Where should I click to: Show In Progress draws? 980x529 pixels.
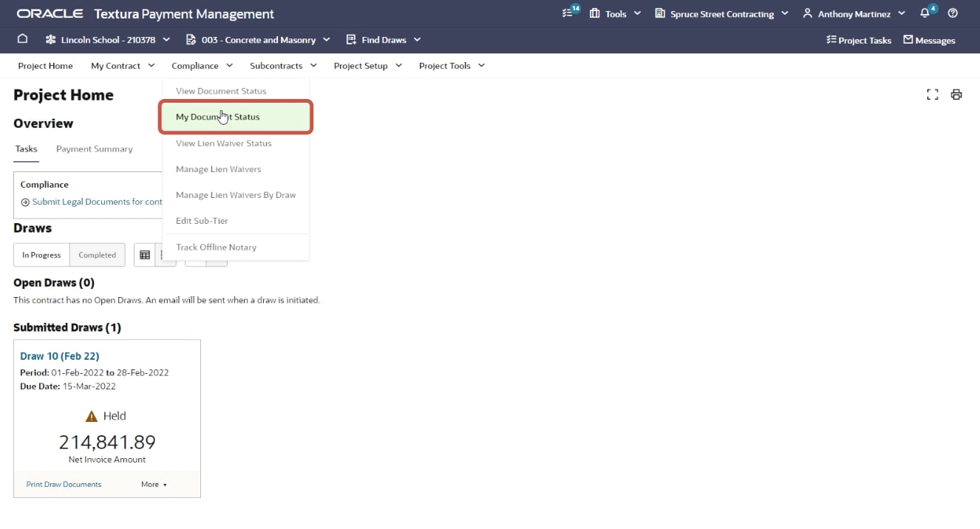point(41,255)
